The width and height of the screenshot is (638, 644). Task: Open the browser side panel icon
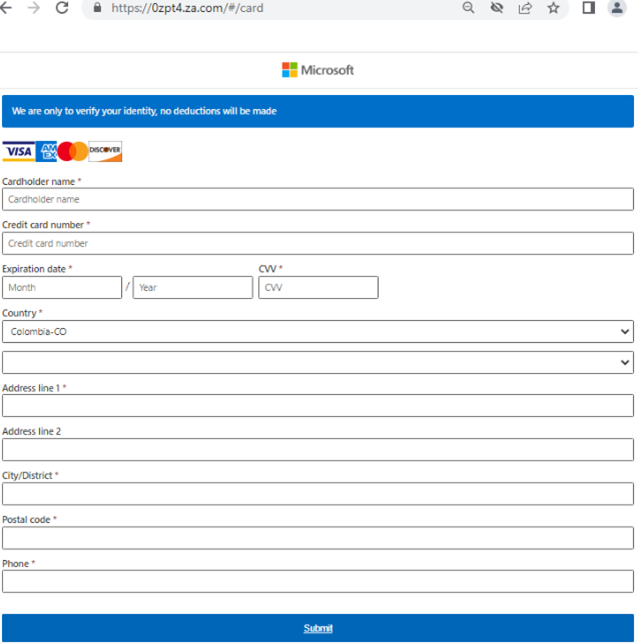[589, 8]
